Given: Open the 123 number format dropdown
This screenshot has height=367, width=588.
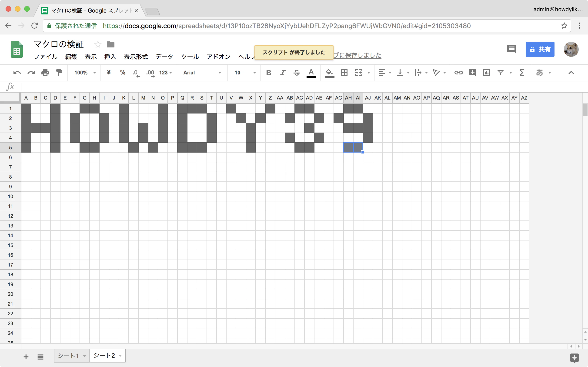Looking at the screenshot, I should click(166, 73).
